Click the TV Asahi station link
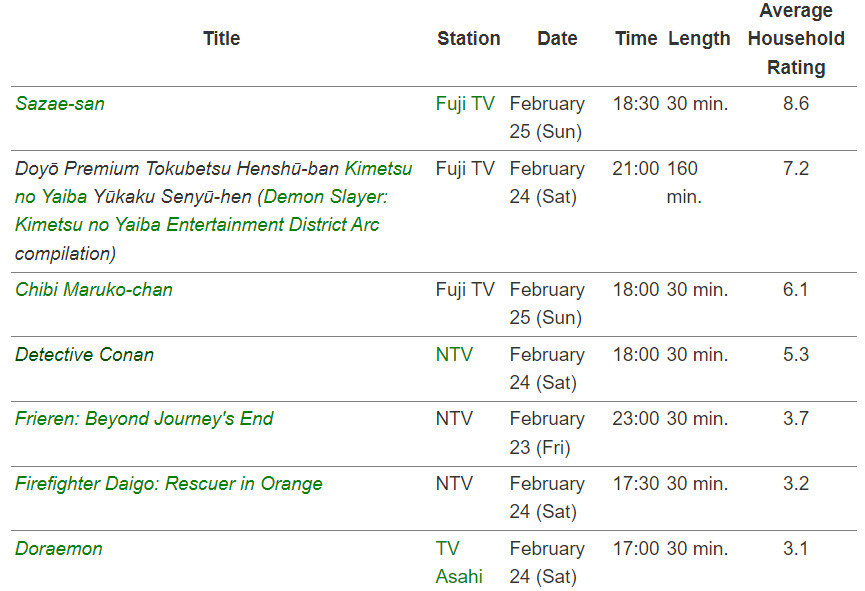 pyautogui.click(x=459, y=562)
